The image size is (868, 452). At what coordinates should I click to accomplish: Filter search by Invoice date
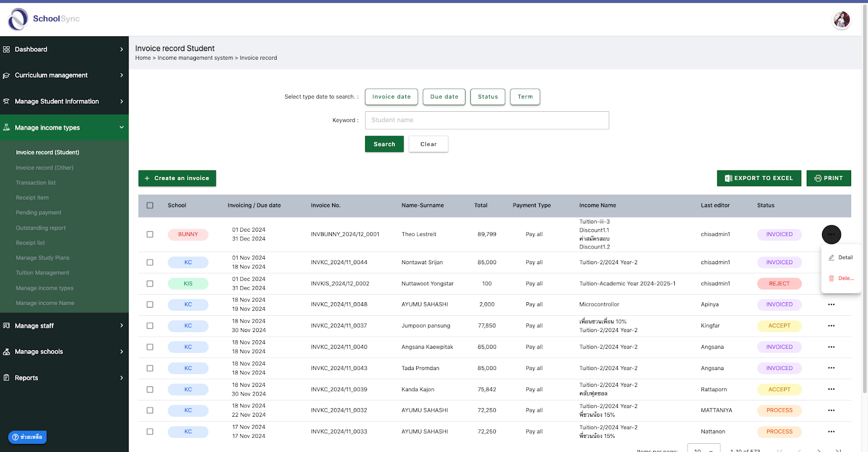coord(391,97)
